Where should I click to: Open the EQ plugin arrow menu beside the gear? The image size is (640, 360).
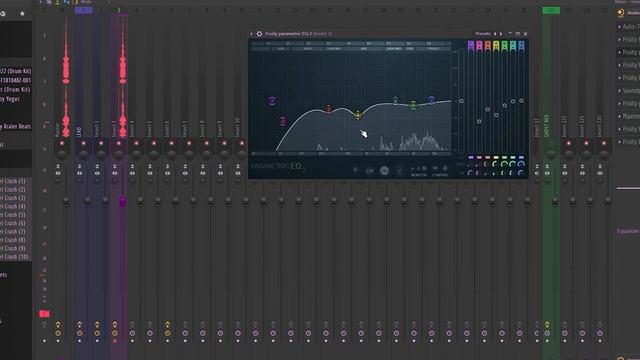coord(251,34)
